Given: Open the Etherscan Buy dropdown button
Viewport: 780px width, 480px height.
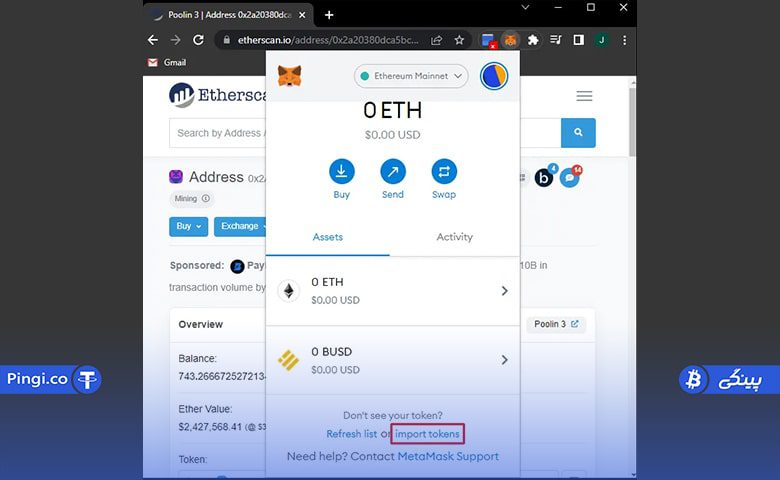Looking at the screenshot, I should pyautogui.click(x=189, y=226).
